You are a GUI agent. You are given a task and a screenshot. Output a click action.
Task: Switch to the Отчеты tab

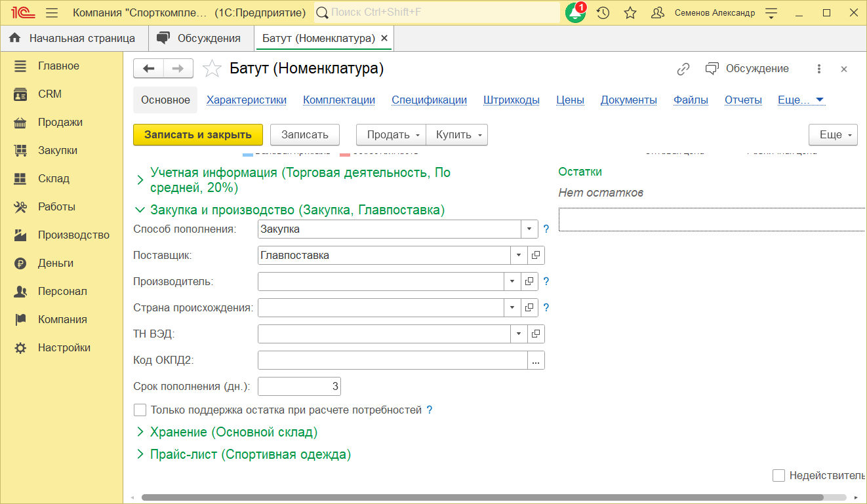tap(743, 100)
